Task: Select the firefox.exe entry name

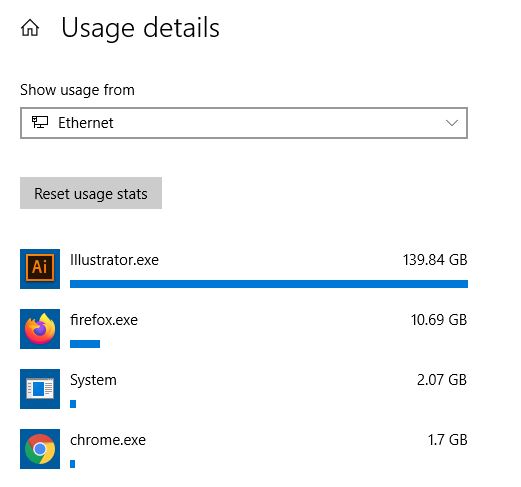Action: (x=104, y=320)
